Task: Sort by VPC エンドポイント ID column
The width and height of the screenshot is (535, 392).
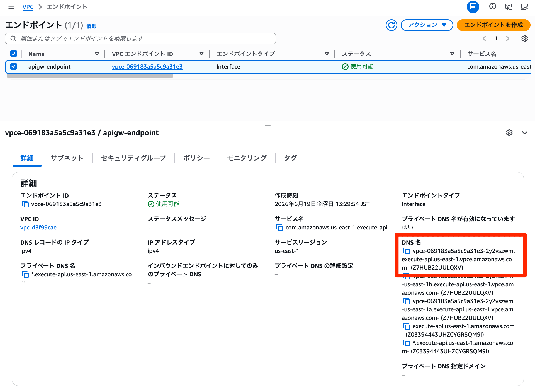Action: pos(201,54)
